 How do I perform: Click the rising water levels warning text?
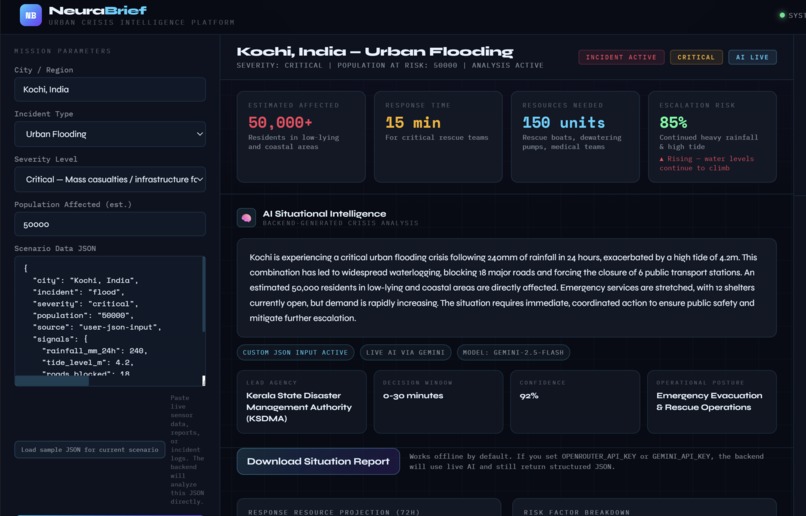pos(707,163)
